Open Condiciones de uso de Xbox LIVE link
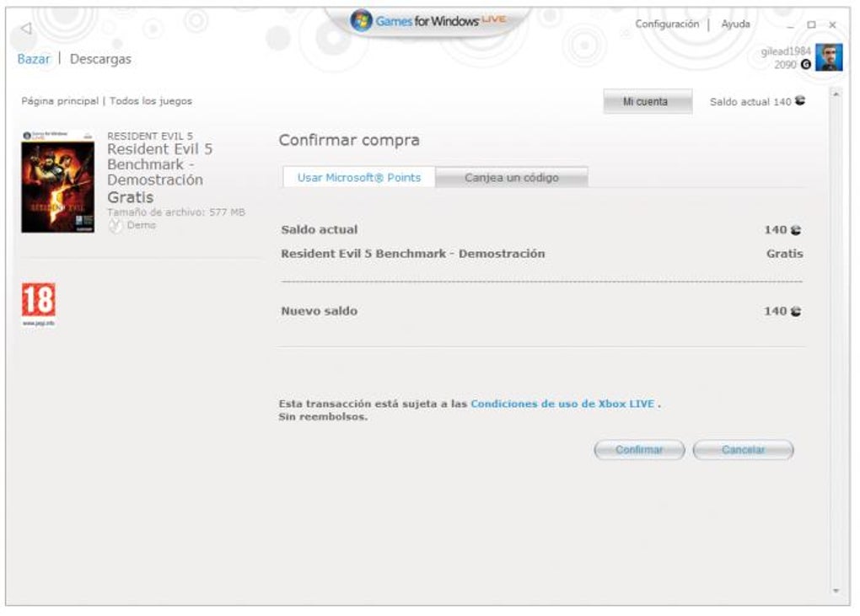The width and height of the screenshot is (860, 616). click(x=562, y=404)
